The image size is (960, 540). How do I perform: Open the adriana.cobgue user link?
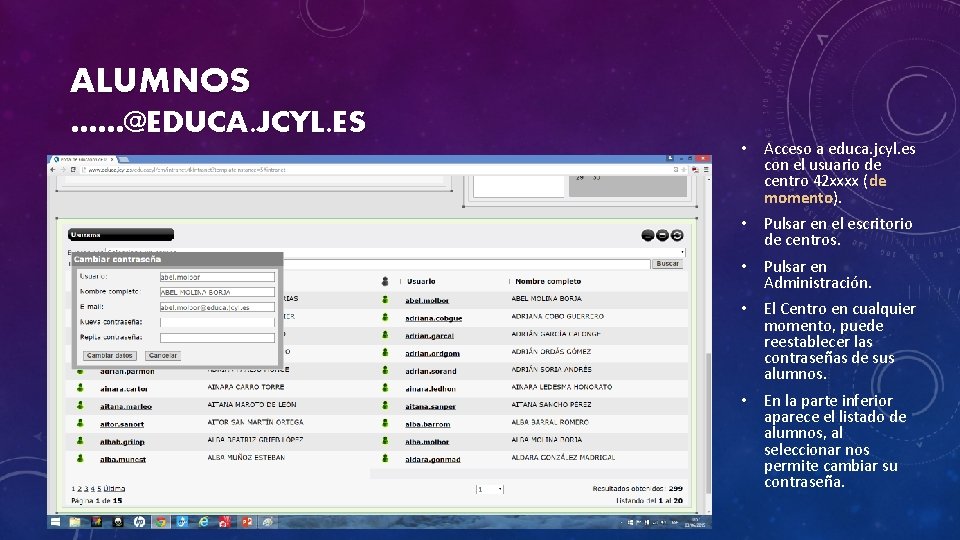[433, 318]
